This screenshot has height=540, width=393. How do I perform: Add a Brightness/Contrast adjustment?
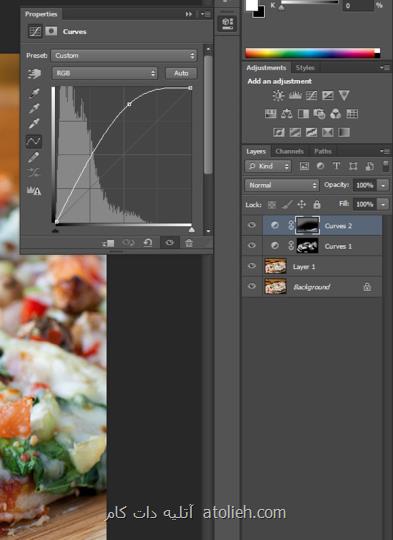pos(278,95)
